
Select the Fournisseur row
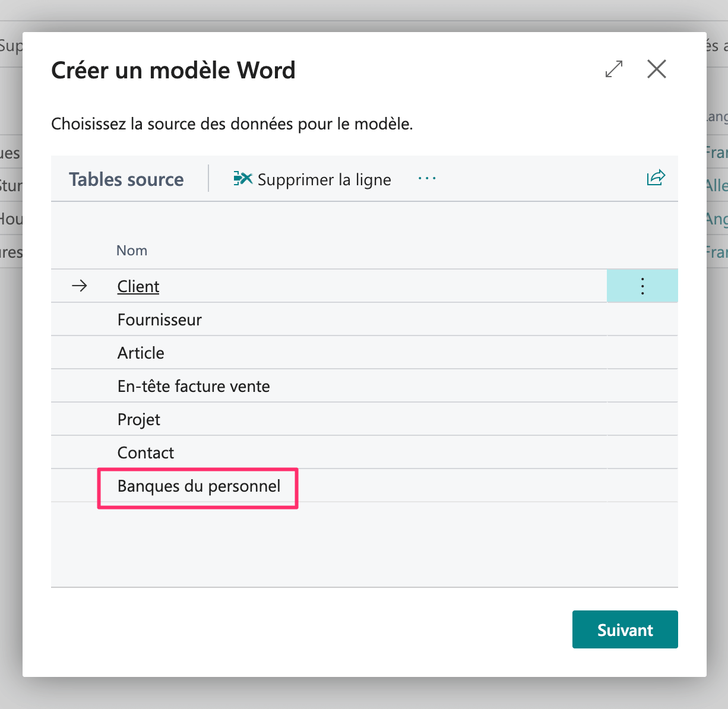coord(160,320)
